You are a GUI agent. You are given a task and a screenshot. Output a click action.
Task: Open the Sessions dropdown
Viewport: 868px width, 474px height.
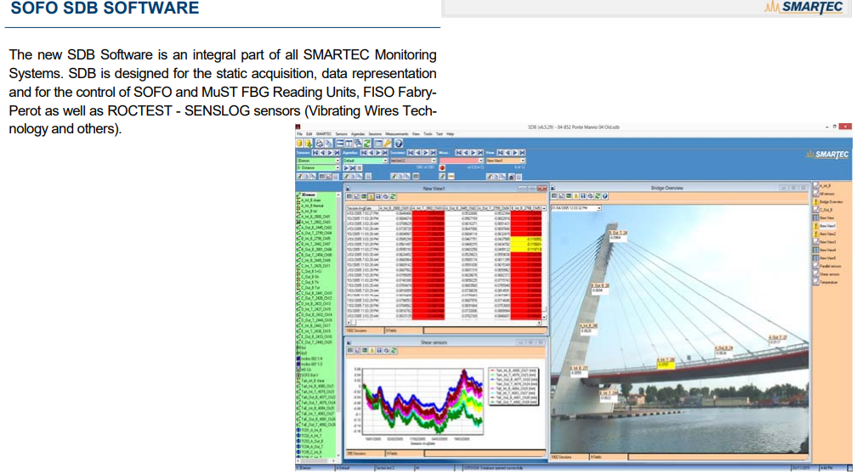[x=413, y=161]
